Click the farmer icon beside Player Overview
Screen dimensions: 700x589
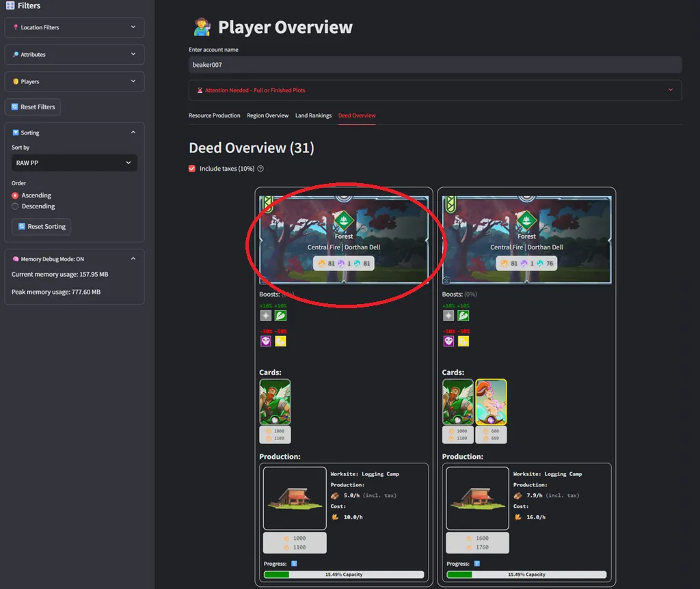coord(202,27)
